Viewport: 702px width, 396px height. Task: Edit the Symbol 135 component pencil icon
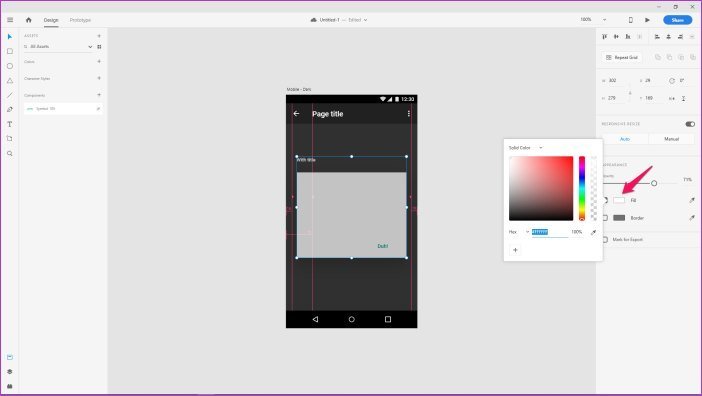coord(98,109)
